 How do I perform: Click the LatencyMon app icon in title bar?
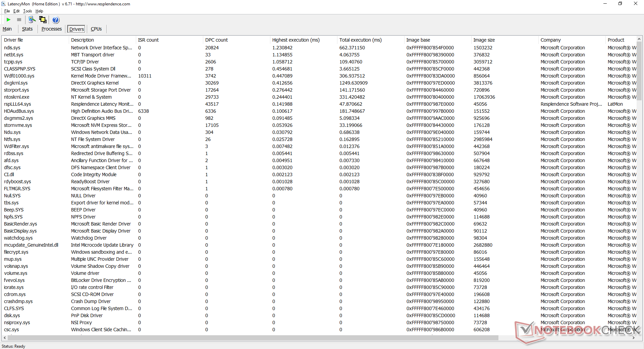[x=3, y=4]
